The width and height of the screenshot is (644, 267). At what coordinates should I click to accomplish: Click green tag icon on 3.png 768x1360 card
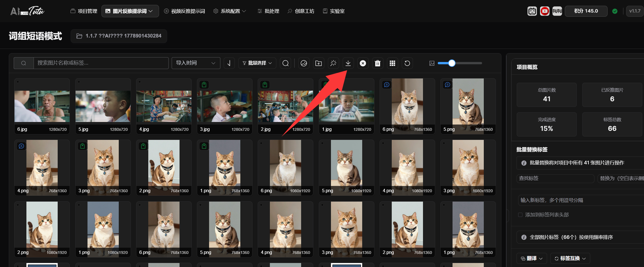(x=82, y=146)
